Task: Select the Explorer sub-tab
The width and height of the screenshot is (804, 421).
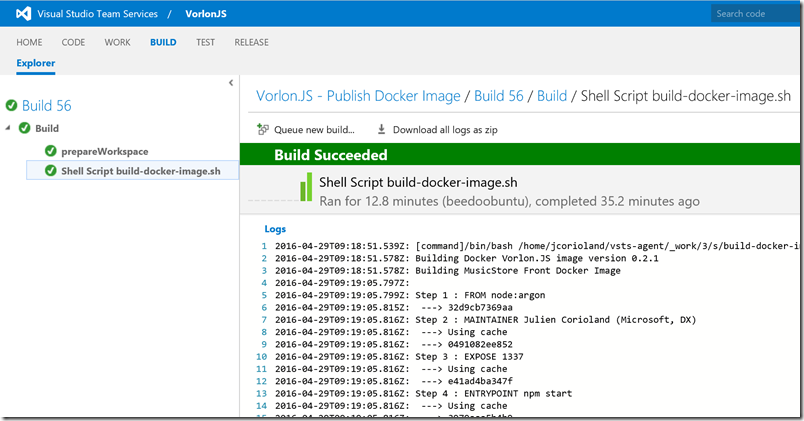Action: 35,63
